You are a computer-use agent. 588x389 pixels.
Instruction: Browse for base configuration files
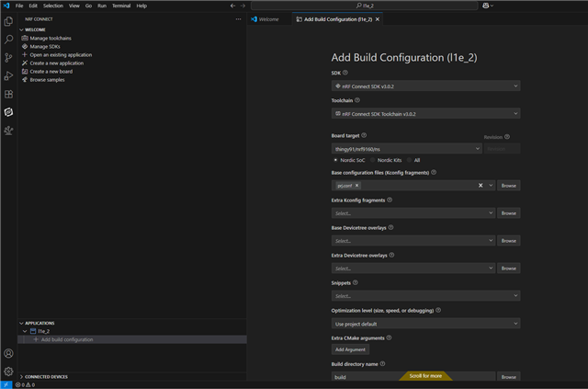click(x=508, y=186)
